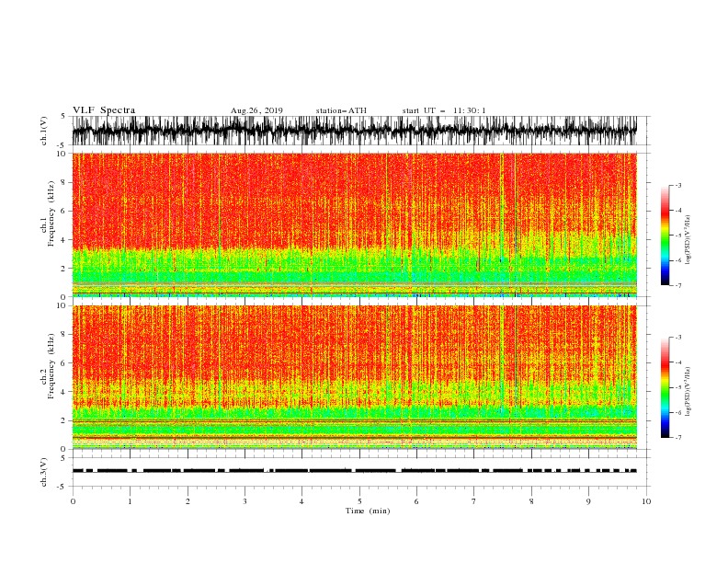Click the date 'Aug.26, 2019'

click(x=256, y=110)
